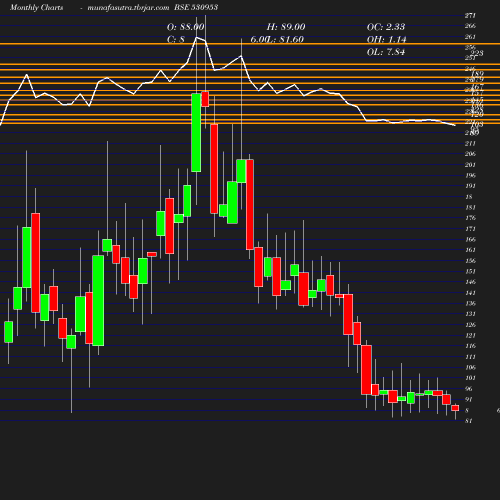Click the 161 price axis label

click(470, 250)
